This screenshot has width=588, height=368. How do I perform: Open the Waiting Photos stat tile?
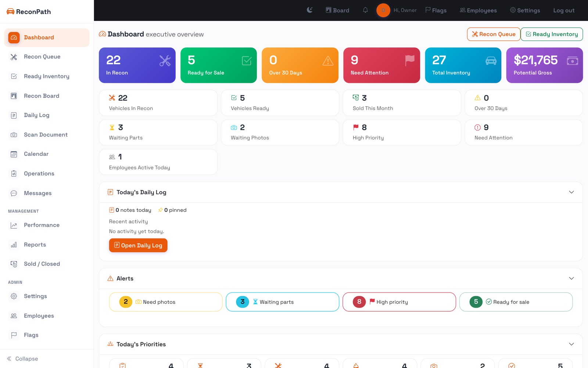[280, 132]
